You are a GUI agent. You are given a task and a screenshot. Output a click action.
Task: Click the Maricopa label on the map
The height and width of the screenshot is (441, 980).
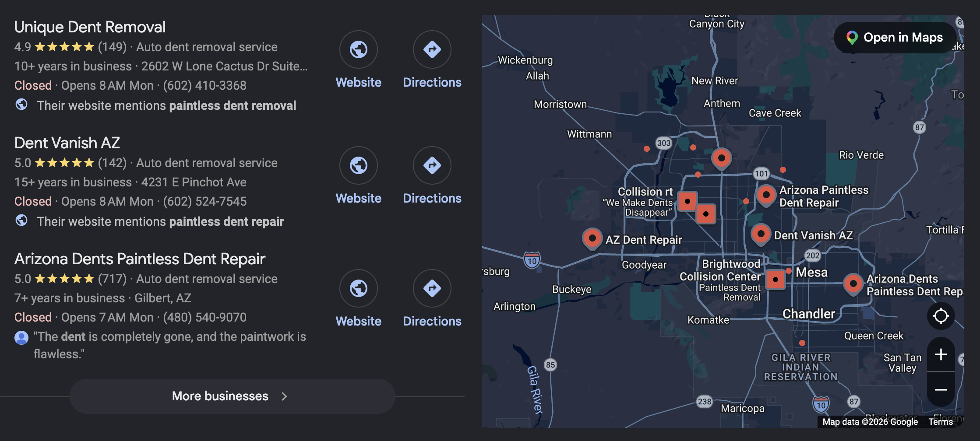(743, 408)
